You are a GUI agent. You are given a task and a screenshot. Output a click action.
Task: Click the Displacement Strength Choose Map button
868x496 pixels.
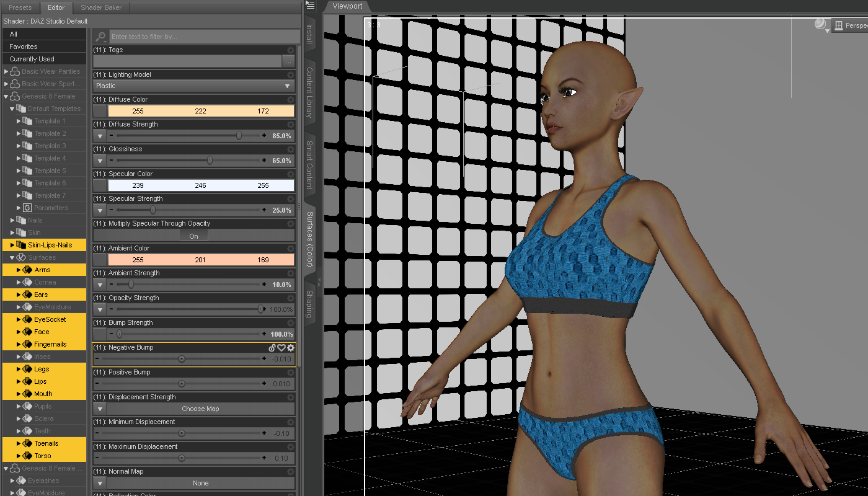pos(200,409)
